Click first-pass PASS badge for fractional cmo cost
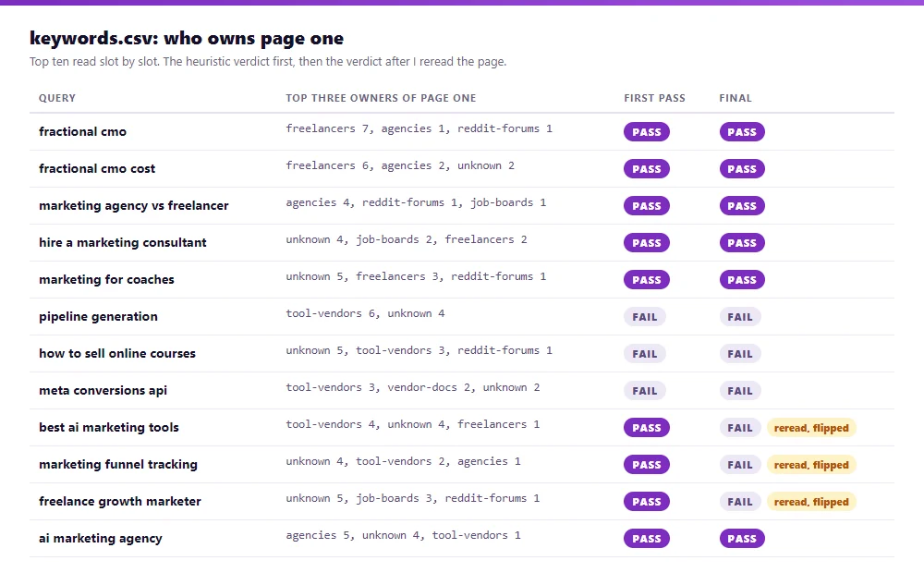Viewport: 924px width, 585px height. click(x=647, y=169)
